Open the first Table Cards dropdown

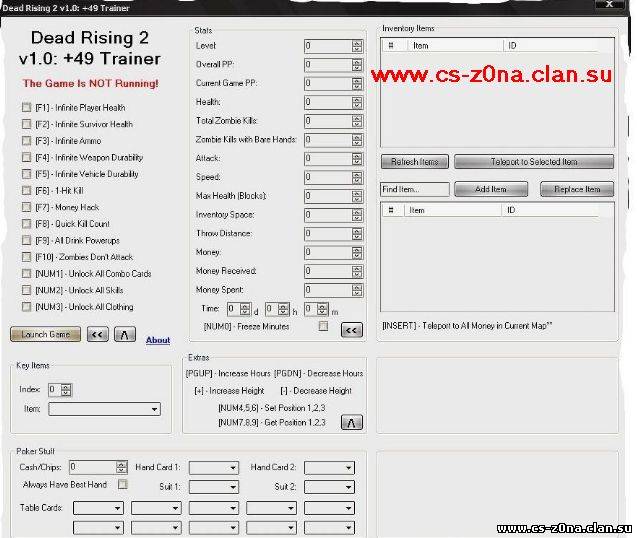(98, 508)
